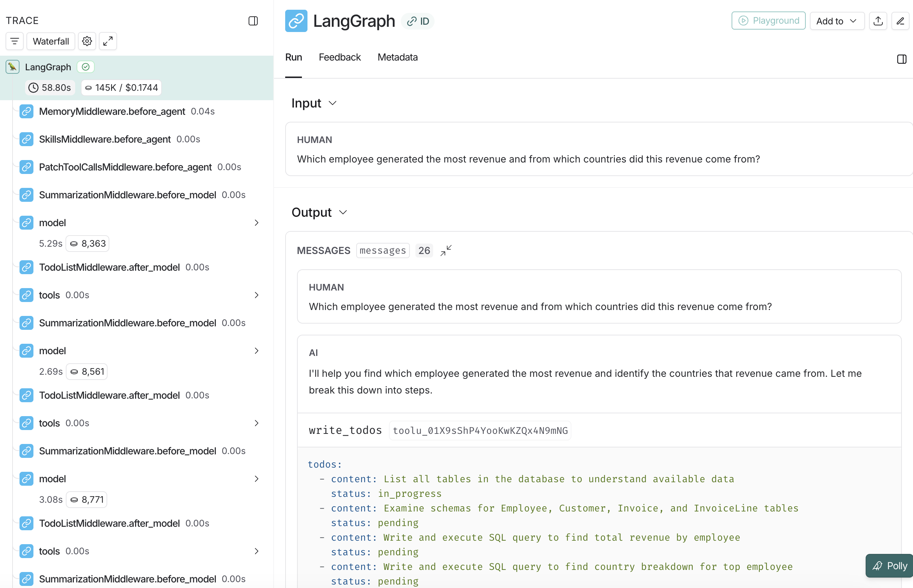Click the 2.69s model duration
913x588 pixels.
coord(51,372)
